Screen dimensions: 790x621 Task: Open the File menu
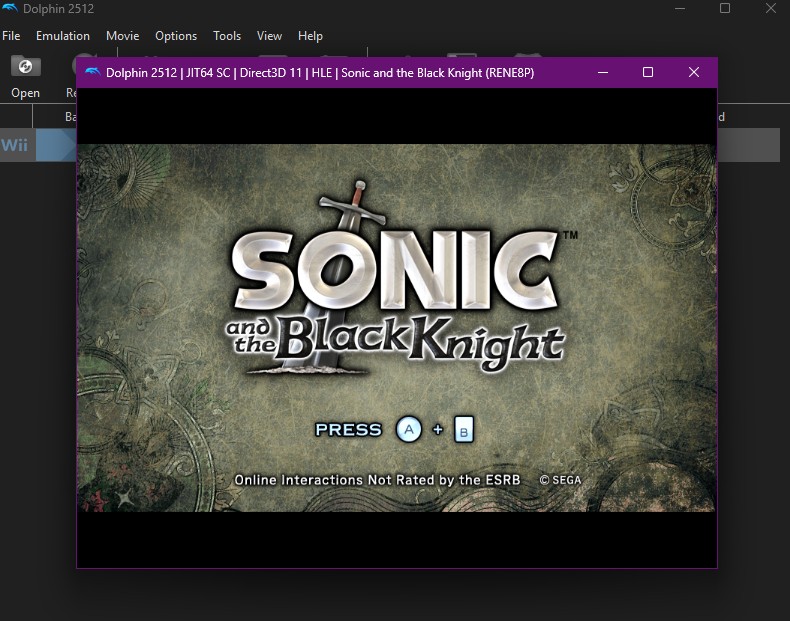[11, 36]
